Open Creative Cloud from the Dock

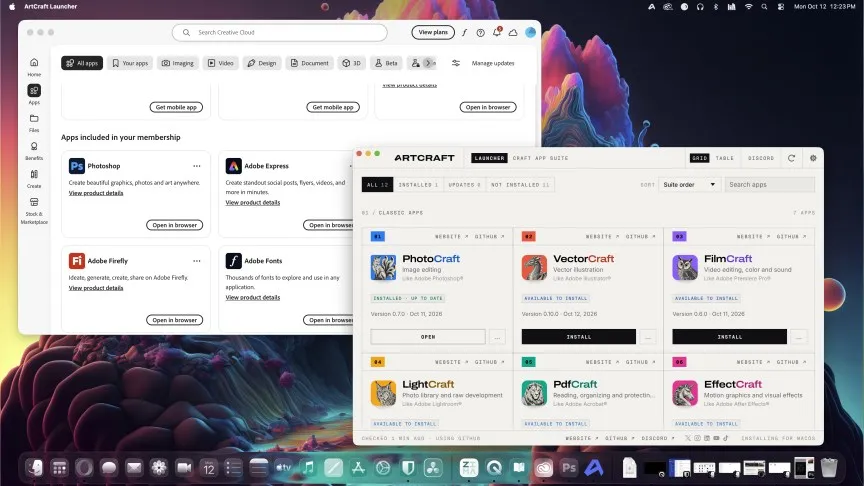[x=543, y=468]
